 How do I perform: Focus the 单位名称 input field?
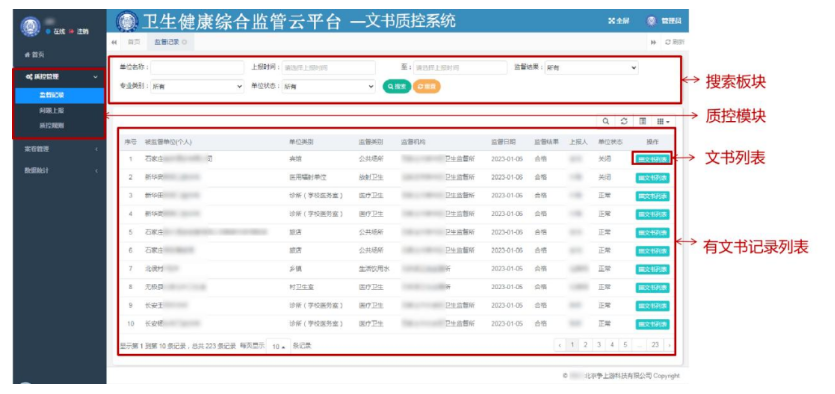coord(197,68)
